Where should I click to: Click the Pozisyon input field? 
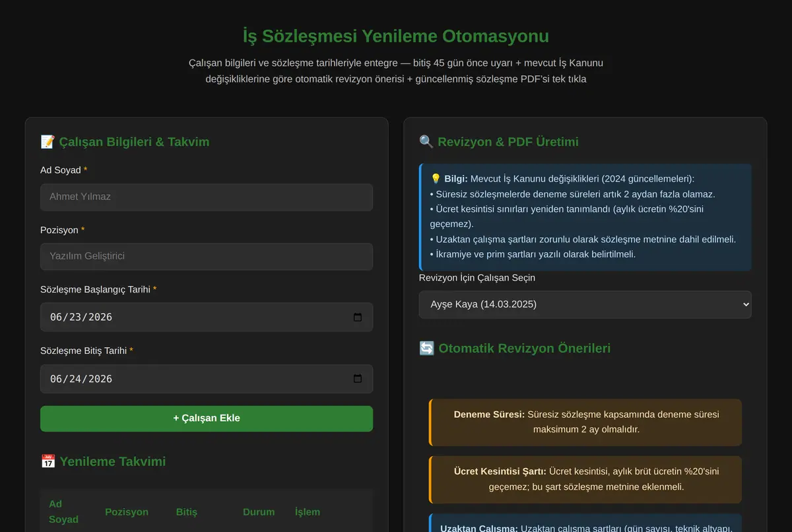coord(207,256)
